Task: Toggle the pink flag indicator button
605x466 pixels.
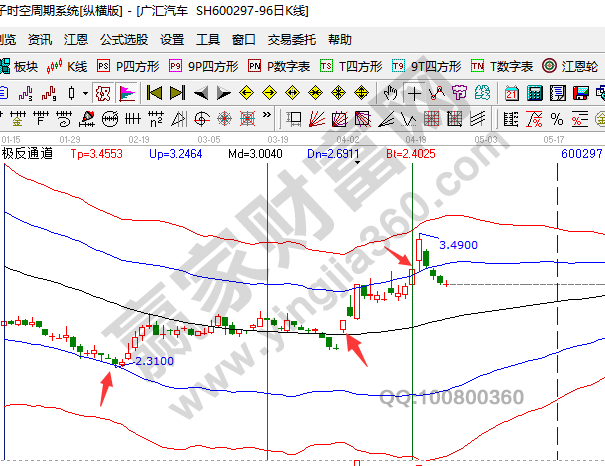Action: coord(127,93)
